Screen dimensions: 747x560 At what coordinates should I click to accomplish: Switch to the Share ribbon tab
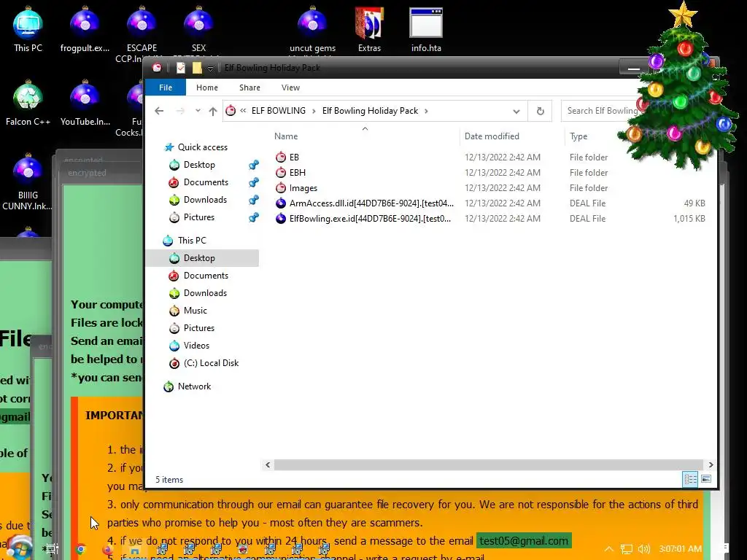[249, 87]
